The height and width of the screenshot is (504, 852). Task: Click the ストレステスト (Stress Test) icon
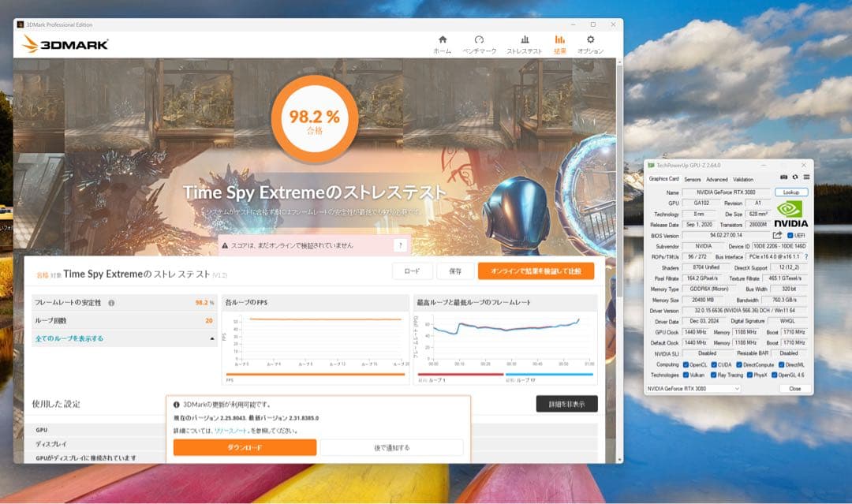tap(525, 39)
